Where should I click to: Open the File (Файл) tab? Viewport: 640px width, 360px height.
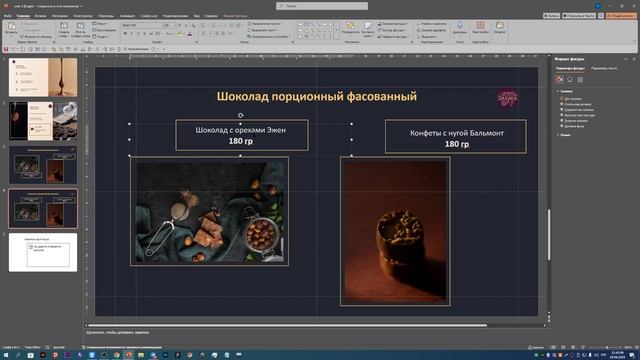(x=7, y=16)
